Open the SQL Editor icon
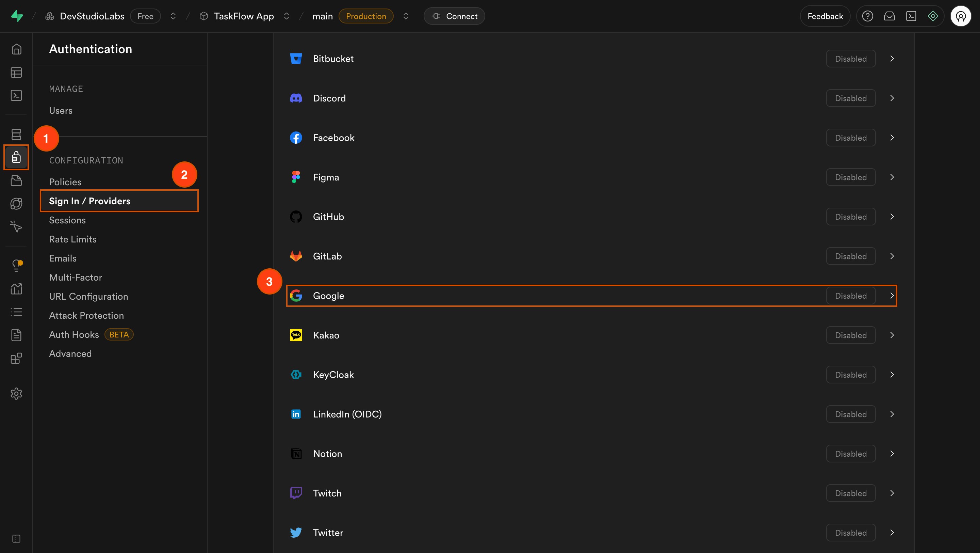 click(x=16, y=95)
